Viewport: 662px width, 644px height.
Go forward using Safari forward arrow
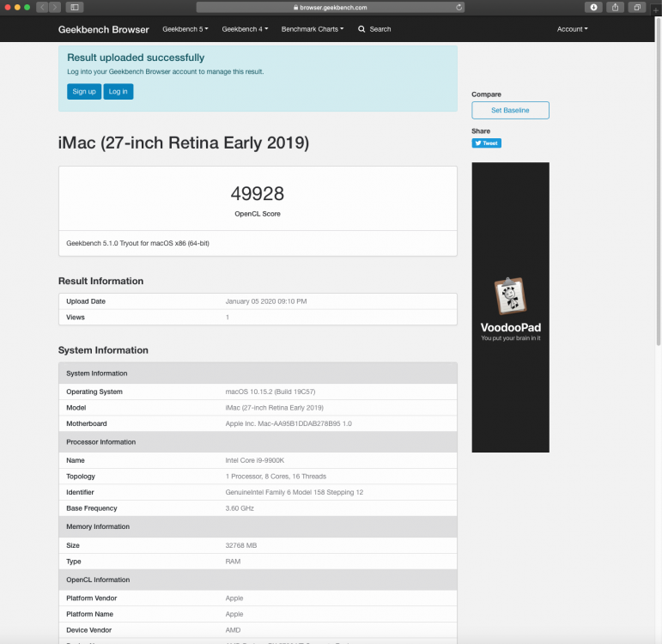pos(55,7)
